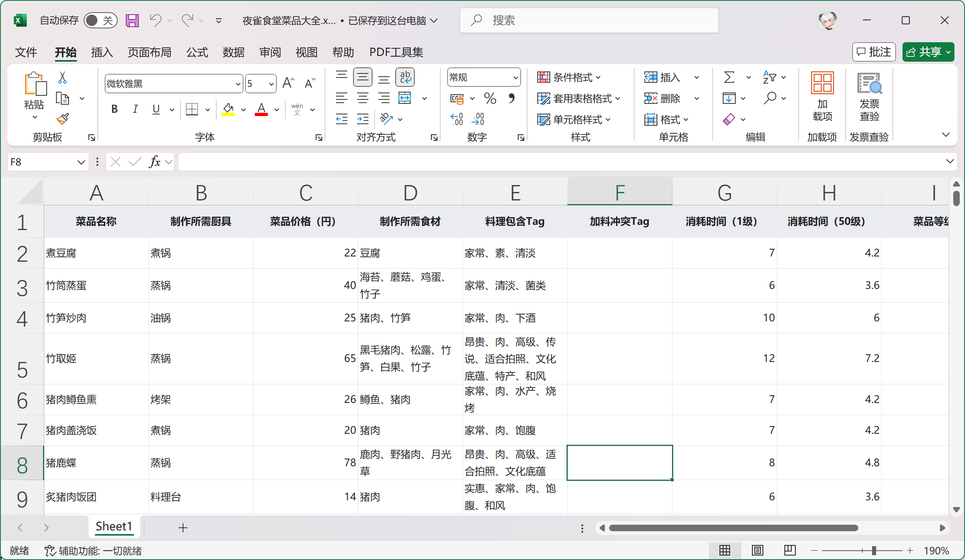Click the zoom slider handle
Viewport: 965px width, 560px height.
874,551
